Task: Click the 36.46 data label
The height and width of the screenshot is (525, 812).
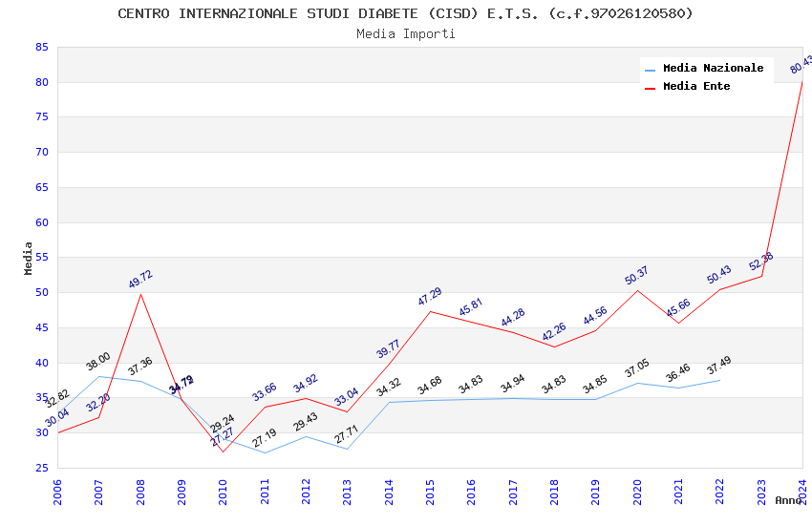Action: coord(678,372)
